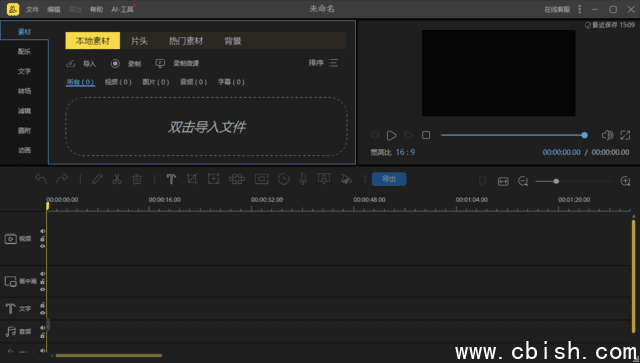Switch to the 片头 tab
Screen dimensions: 640x363
click(139, 41)
